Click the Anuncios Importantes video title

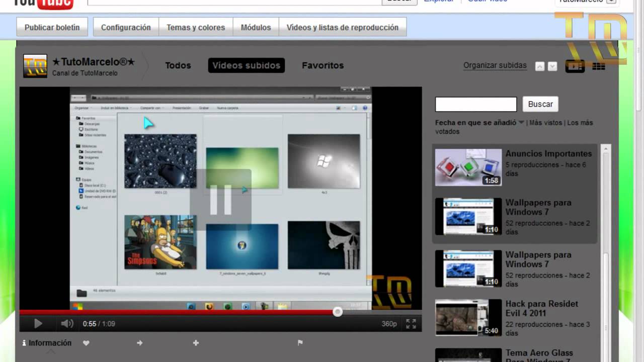pos(549,153)
